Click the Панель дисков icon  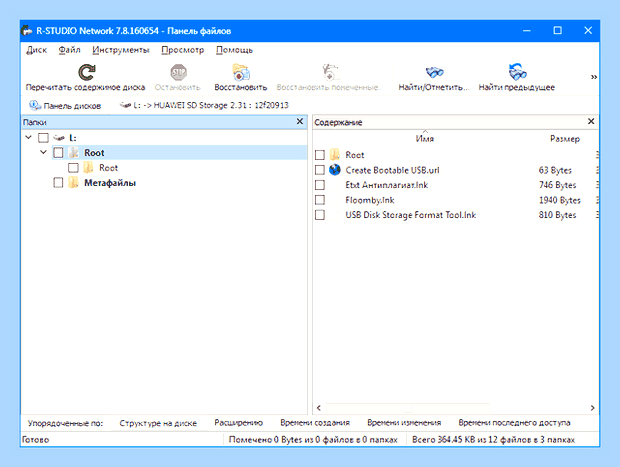35,106
